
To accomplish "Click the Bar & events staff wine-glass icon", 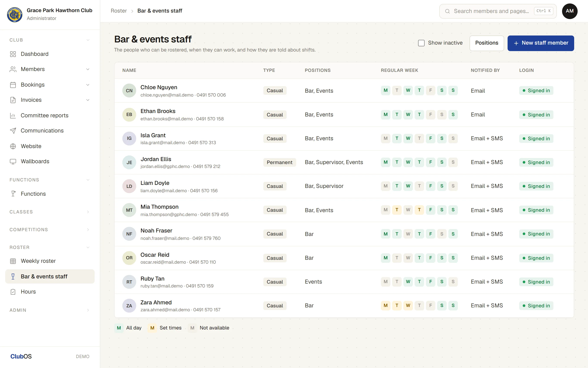I will click(13, 276).
